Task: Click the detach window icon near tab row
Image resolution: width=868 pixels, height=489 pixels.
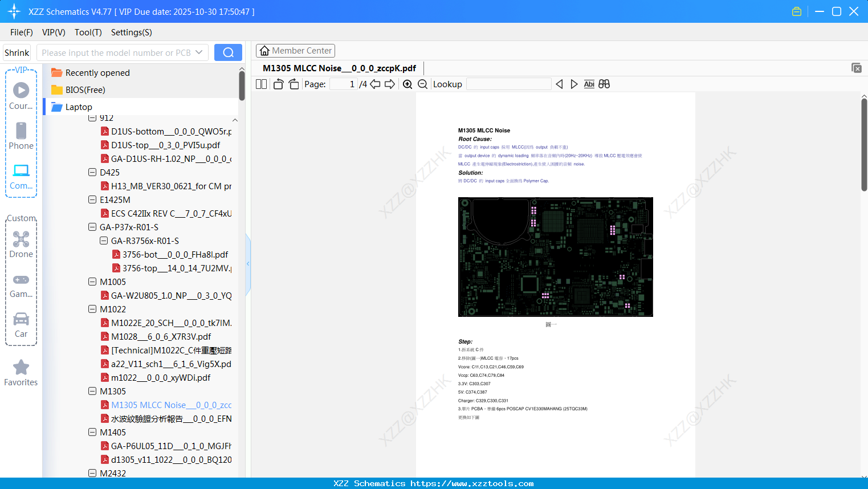Action: point(857,68)
